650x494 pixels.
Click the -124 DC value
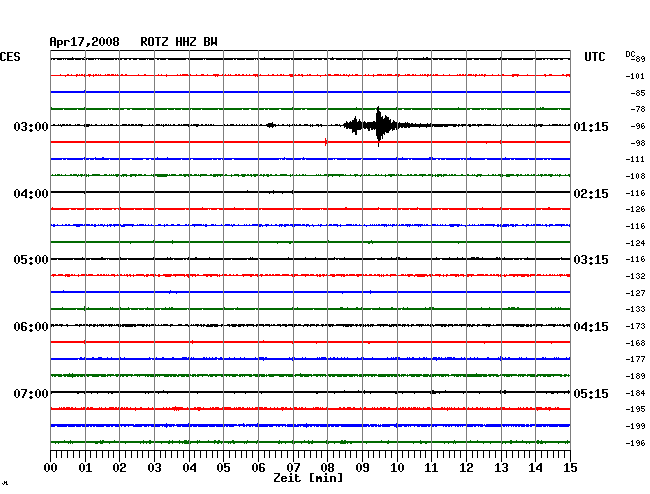pos(635,243)
